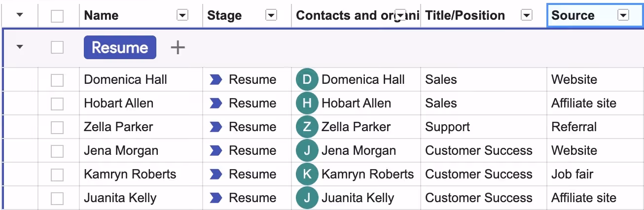Click the stage arrow icon in Jena Morgan's row
The height and width of the screenshot is (210, 644).
215,150
